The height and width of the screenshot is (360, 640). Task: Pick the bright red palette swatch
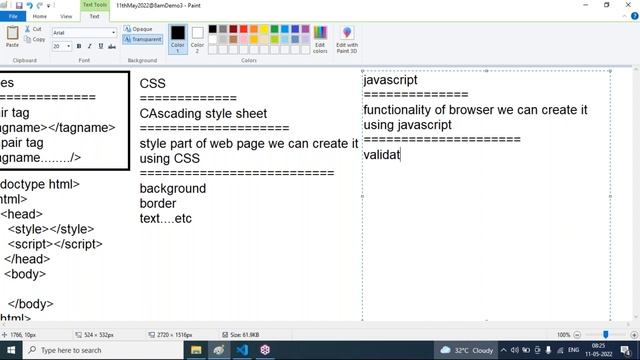tap(244, 29)
